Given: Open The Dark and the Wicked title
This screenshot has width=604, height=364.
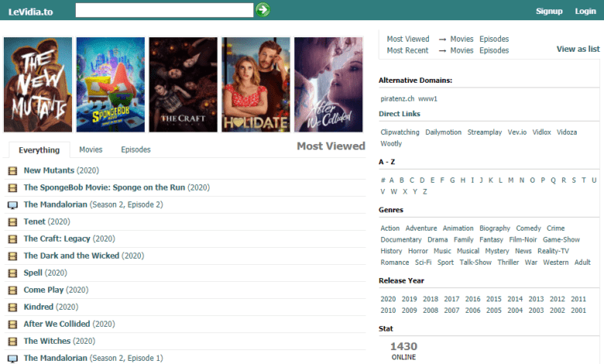Looking at the screenshot, I should point(71,256).
